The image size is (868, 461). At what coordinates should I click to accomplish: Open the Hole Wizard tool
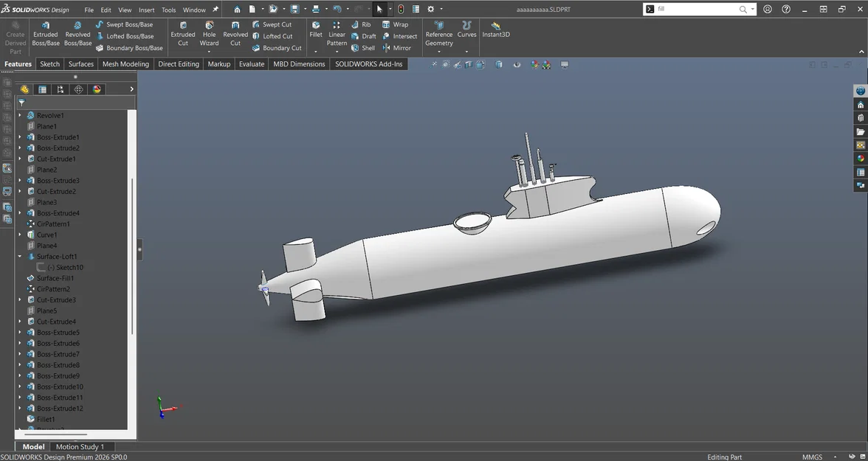coord(209,32)
